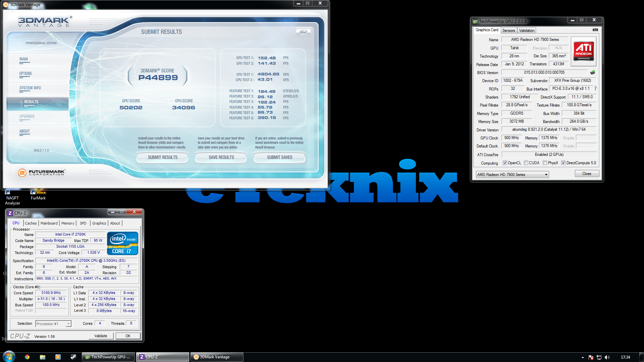Toggle the CUDA checkbox in GPU-Z
This screenshot has height=362, width=644.
coord(526,163)
